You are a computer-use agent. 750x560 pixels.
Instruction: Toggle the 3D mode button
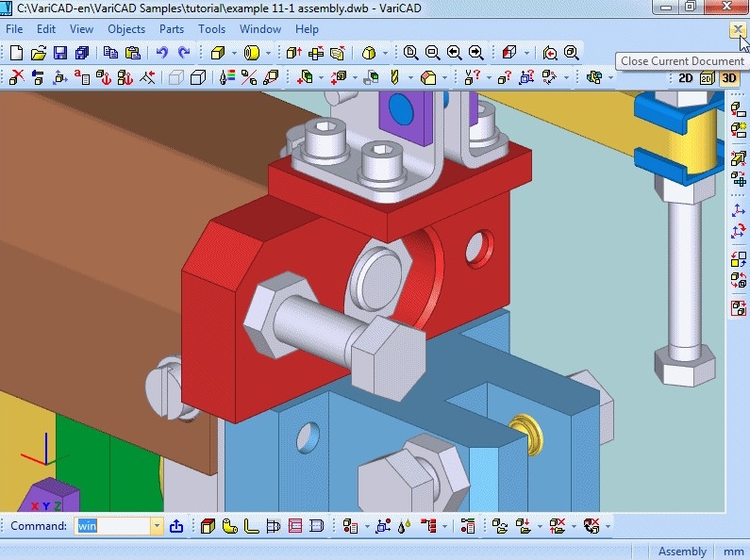[x=728, y=78]
